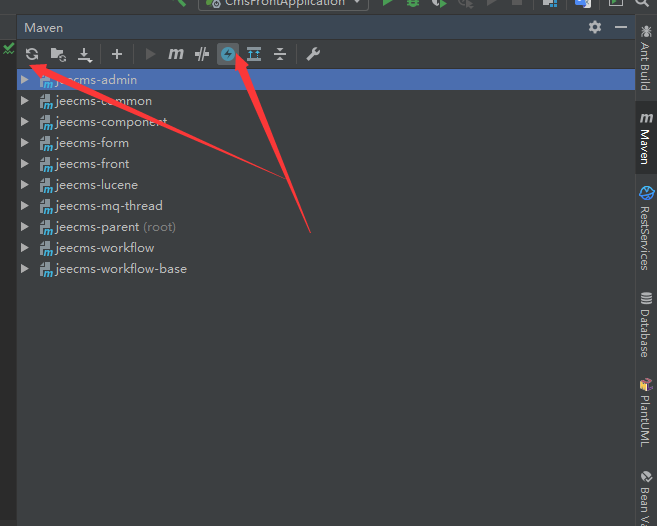The image size is (657, 526).
Task: Click Generate Sources and Update Folders icon
Action: point(58,54)
